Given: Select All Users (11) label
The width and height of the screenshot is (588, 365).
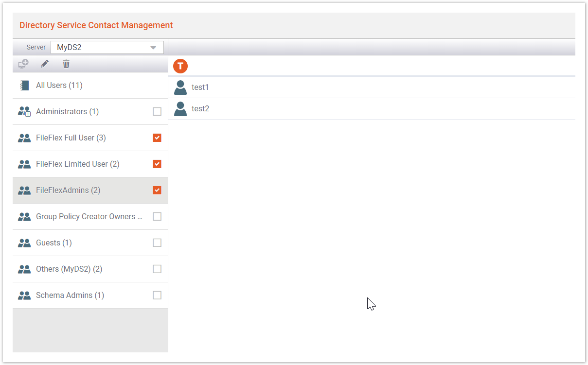Looking at the screenshot, I should [x=59, y=86].
